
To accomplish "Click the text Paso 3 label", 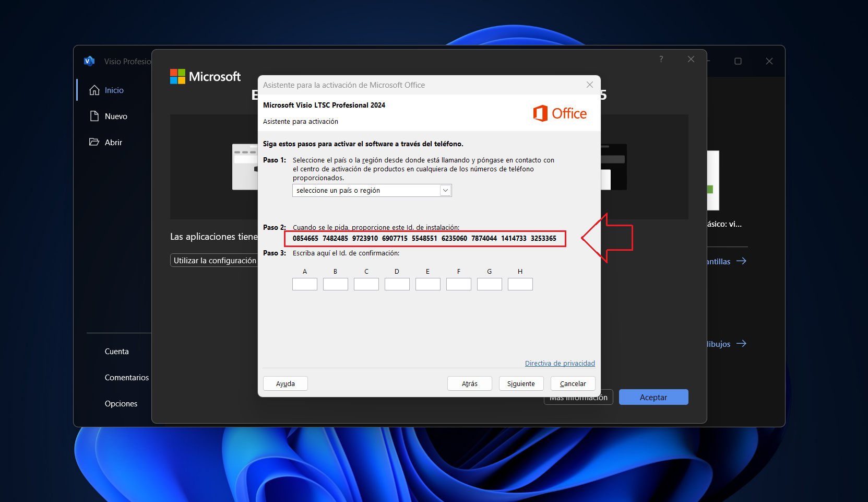I will pos(275,253).
